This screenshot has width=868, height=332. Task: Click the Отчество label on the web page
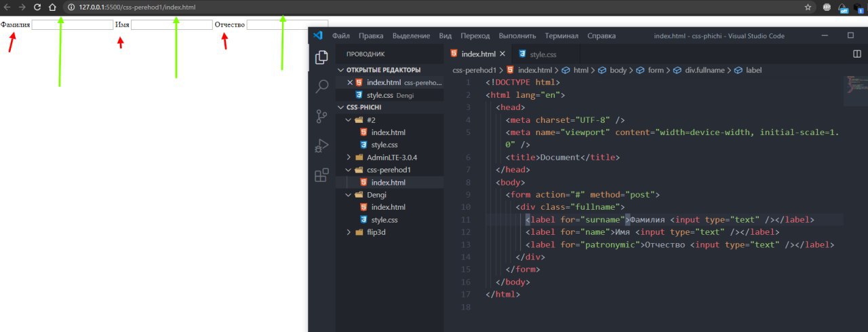(230, 25)
